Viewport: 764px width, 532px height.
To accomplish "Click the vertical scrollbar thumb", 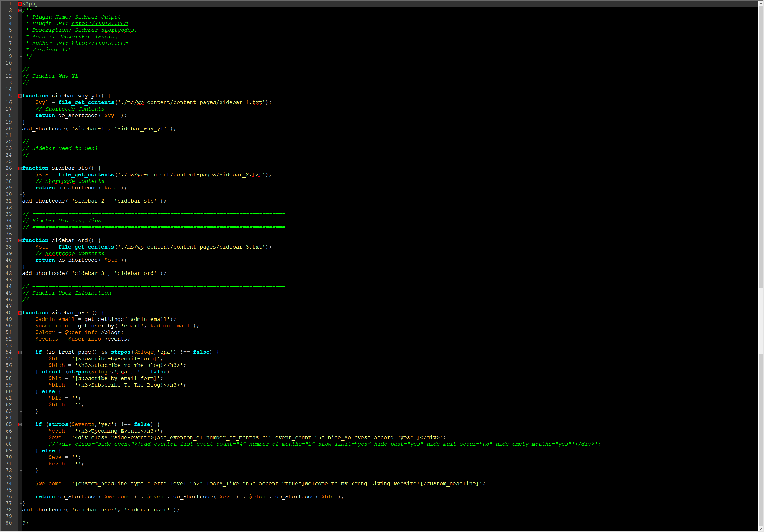I will pos(761,146).
